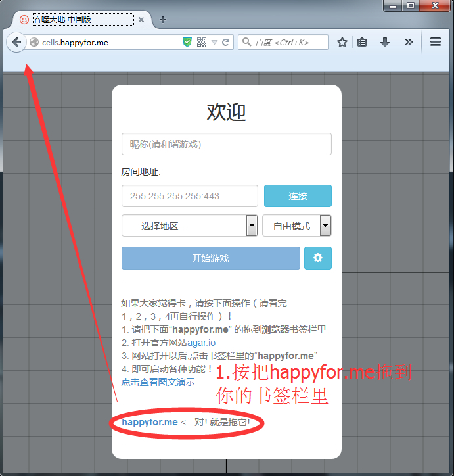The image size is (454, 476).
Task: Open a new tab with the plus button
Action: click(x=163, y=20)
